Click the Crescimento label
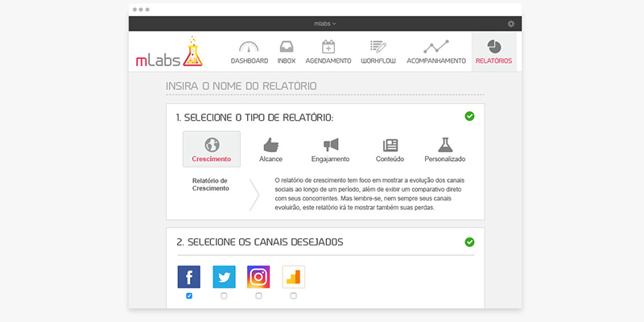This screenshot has width=644, height=322. 212,159
